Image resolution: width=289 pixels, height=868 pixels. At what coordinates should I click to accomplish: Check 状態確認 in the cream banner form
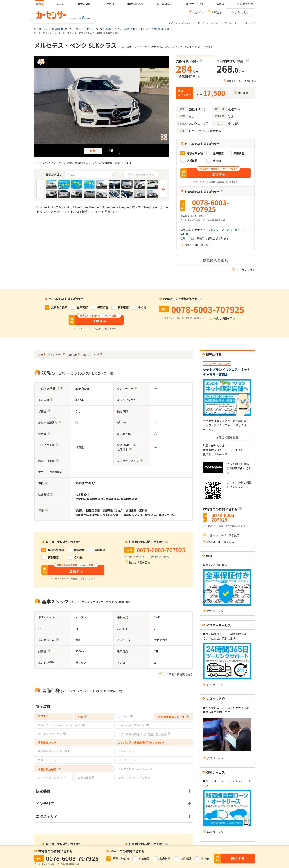[114, 307]
